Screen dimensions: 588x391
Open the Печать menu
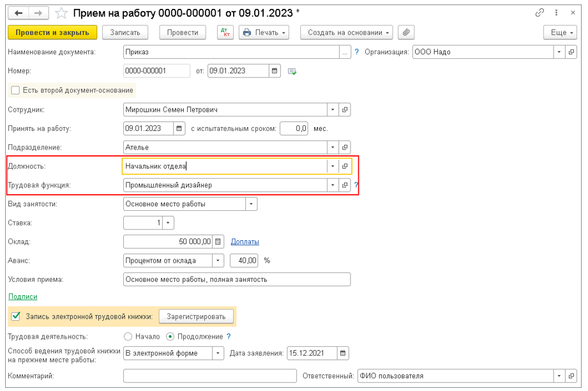click(x=265, y=33)
